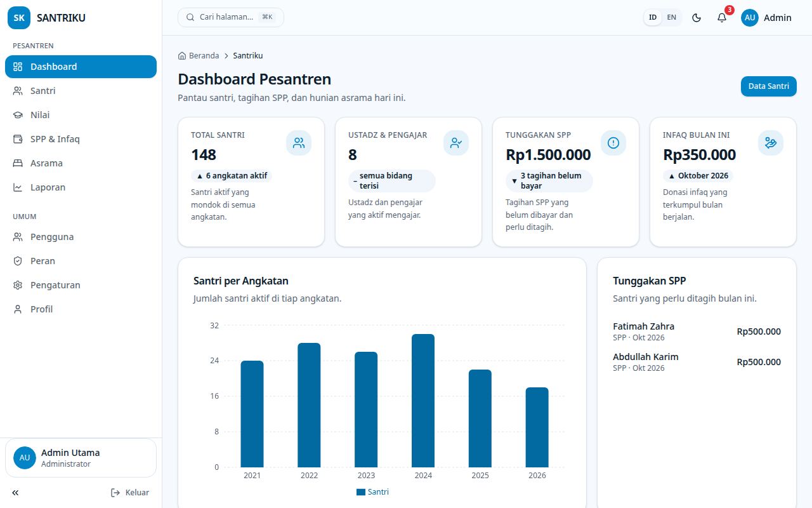Click the Rp350.000 infaq value

pyautogui.click(x=700, y=155)
